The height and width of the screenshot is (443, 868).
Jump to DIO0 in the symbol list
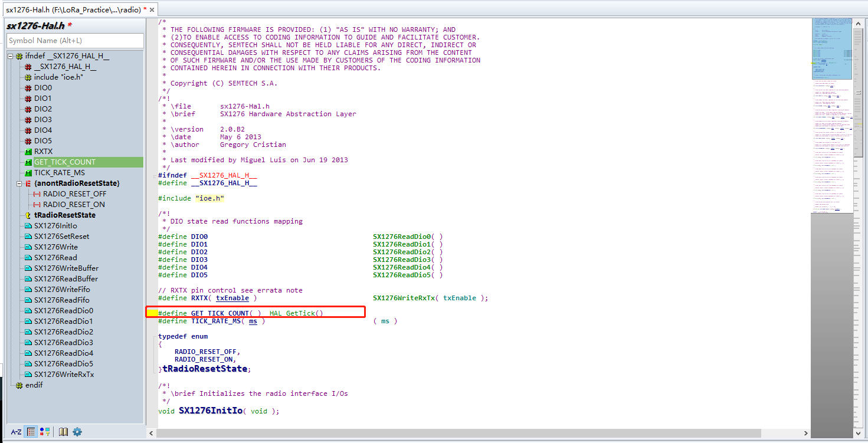[x=42, y=88]
